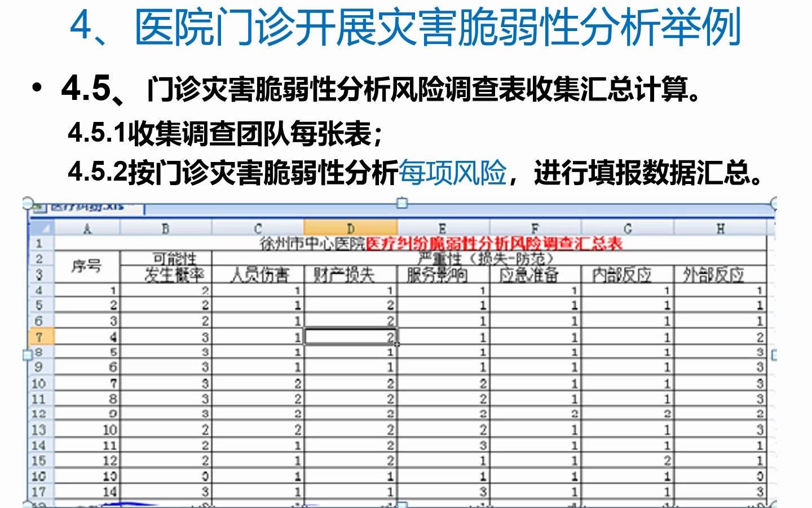Click the 服务影响 value in spreadsheet row 17
Viewport: 812px width, 508px height.
tap(443, 491)
